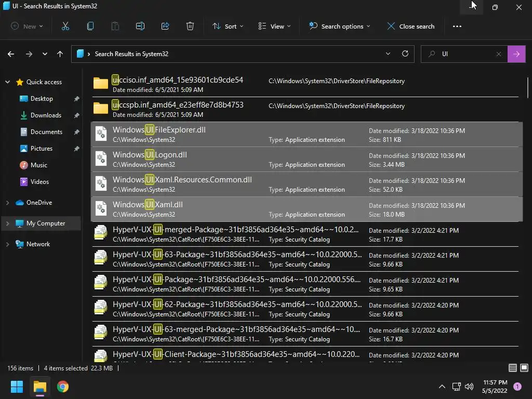This screenshot has height=399, width=532.
Task: Select Windows.UI.Xaml.dll file
Action: [x=307, y=209]
